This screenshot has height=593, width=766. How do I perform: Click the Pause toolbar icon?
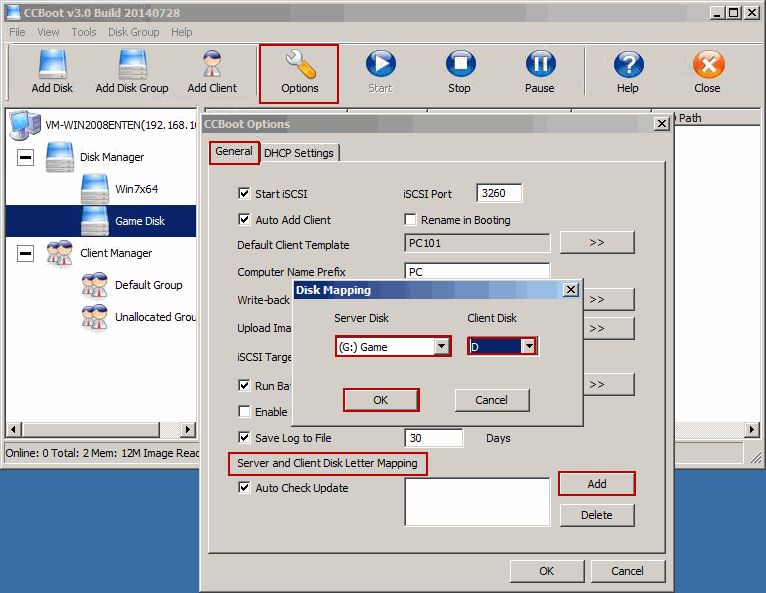(540, 64)
